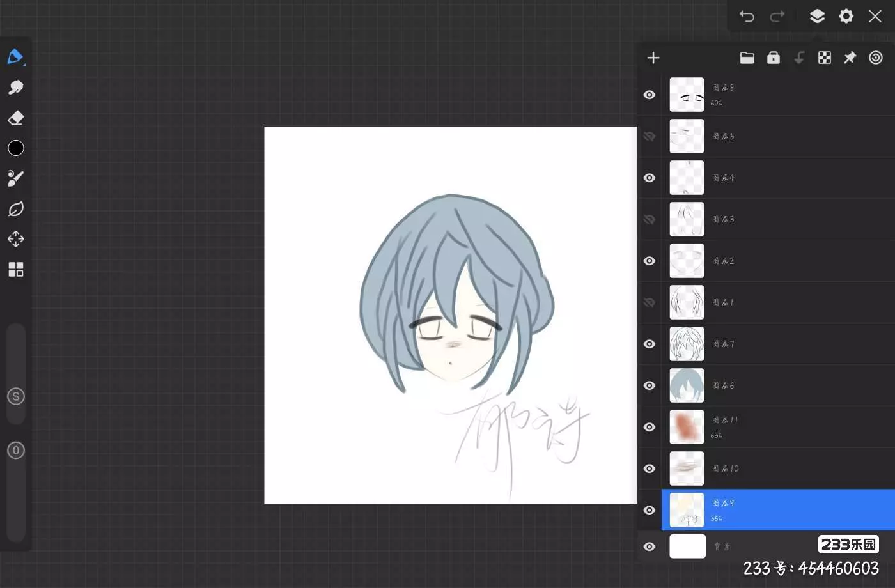Viewport: 895px width, 588px height.
Task: Toggle alpha lock checkerboard icon
Action: (x=825, y=58)
